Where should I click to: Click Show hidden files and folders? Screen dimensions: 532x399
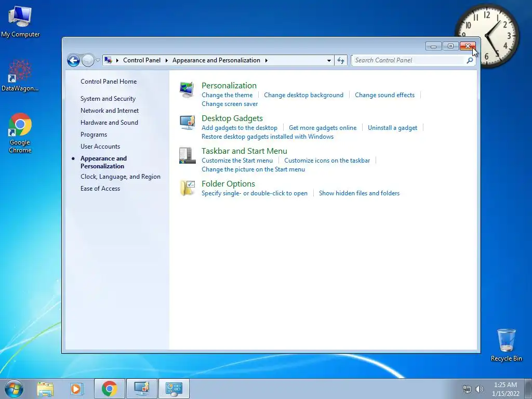pyautogui.click(x=360, y=193)
